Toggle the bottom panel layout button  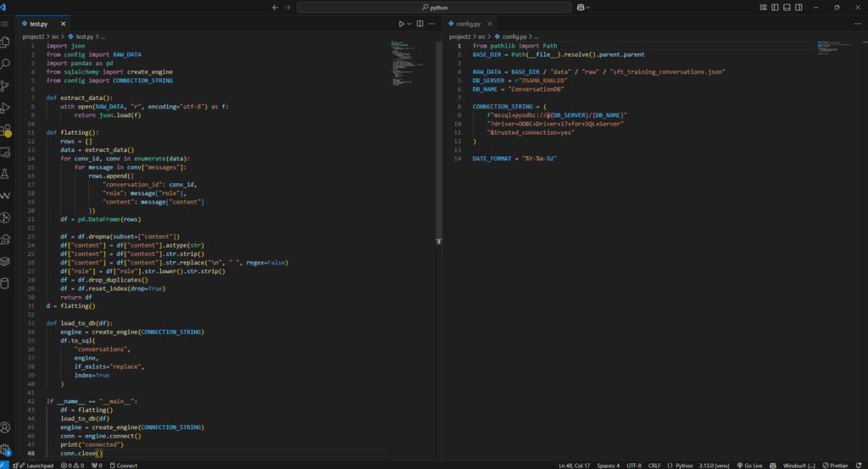pyautogui.click(x=787, y=7)
